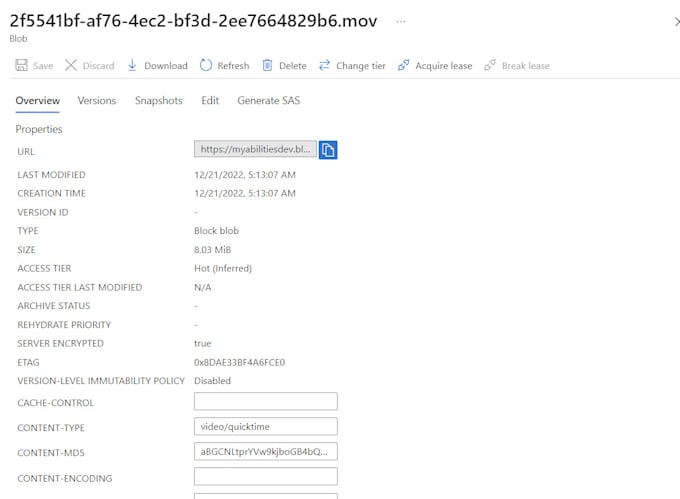Click the Delete trash can icon
680x499 pixels.
(268, 65)
